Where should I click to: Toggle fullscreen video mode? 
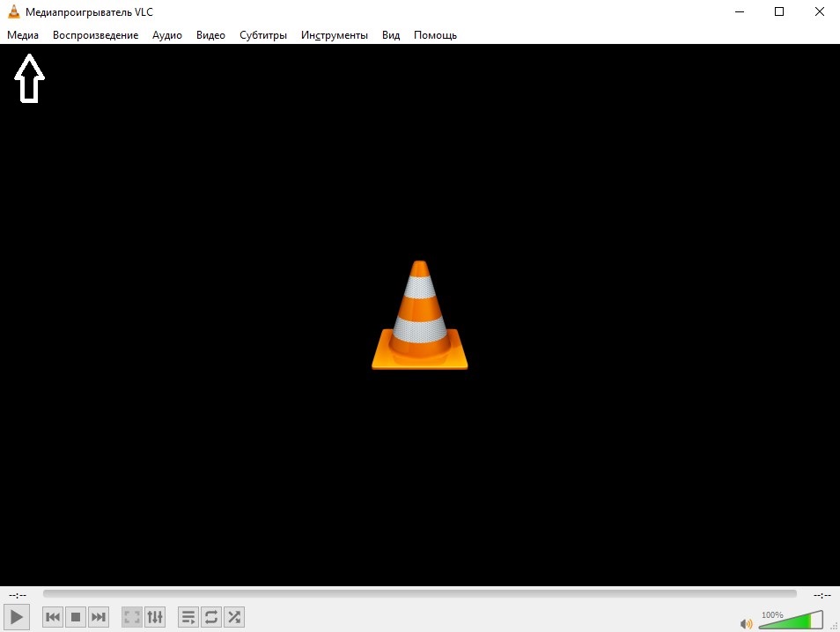coord(132,617)
